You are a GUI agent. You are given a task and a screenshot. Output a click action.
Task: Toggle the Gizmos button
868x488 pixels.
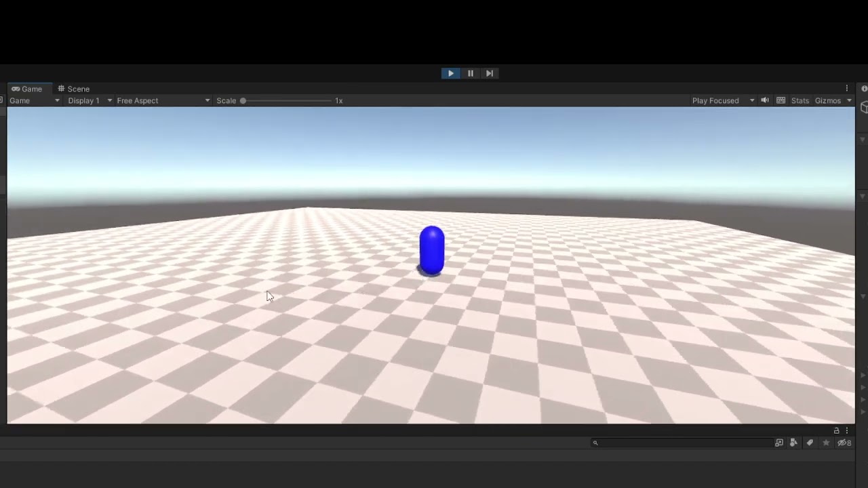[828, 100]
